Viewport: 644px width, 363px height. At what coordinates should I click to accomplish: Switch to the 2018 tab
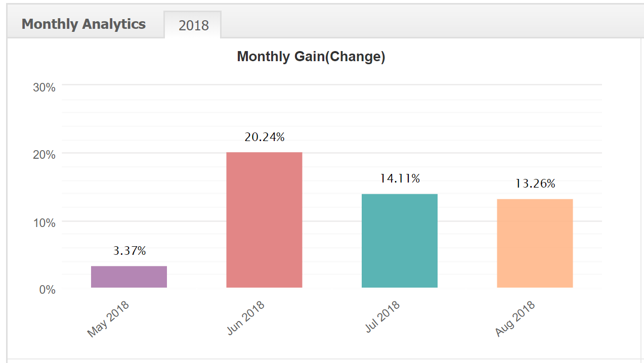pyautogui.click(x=193, y=25)
